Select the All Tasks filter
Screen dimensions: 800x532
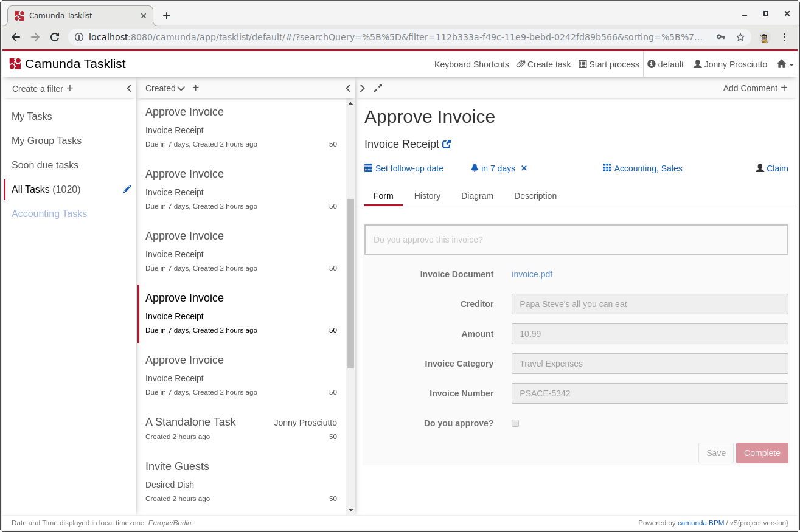tap(46, 189)
